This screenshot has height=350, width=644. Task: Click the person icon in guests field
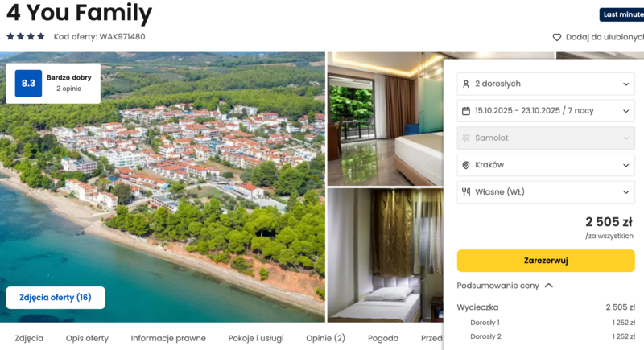tap(466, 84)
